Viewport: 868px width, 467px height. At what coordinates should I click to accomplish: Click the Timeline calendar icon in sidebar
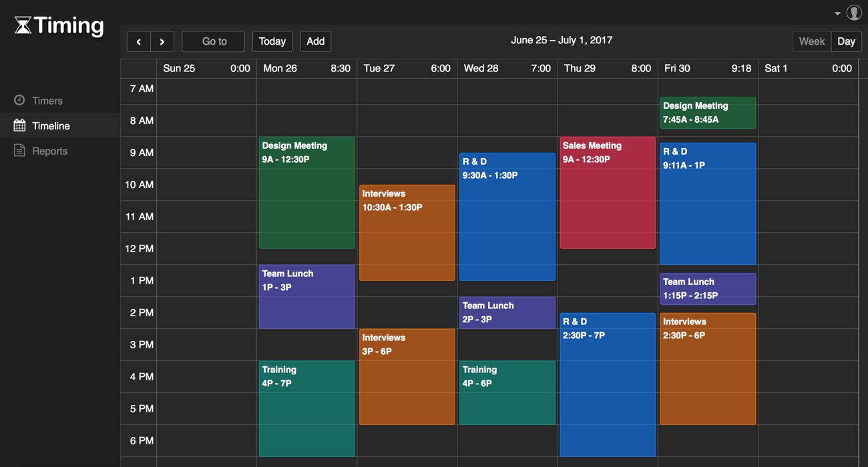(19, 125)
